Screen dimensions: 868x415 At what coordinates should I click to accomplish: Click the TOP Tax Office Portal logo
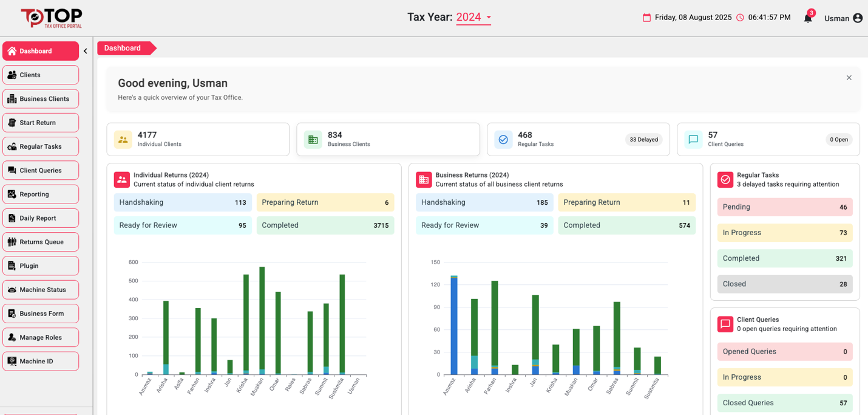pyautogui.click(x=52, y=18)
